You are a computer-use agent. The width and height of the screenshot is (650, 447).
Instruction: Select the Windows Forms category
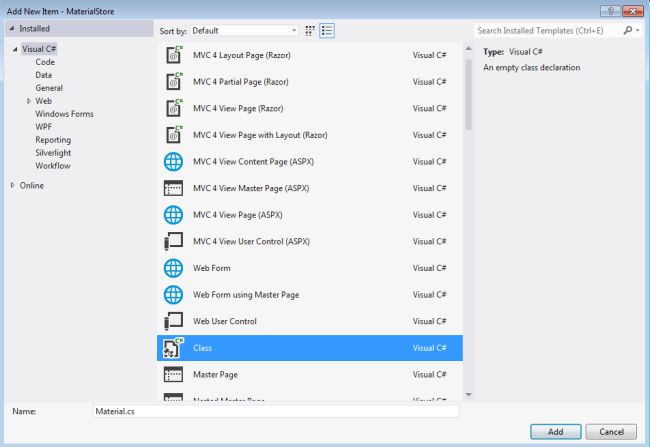click(x=64, y=114)
